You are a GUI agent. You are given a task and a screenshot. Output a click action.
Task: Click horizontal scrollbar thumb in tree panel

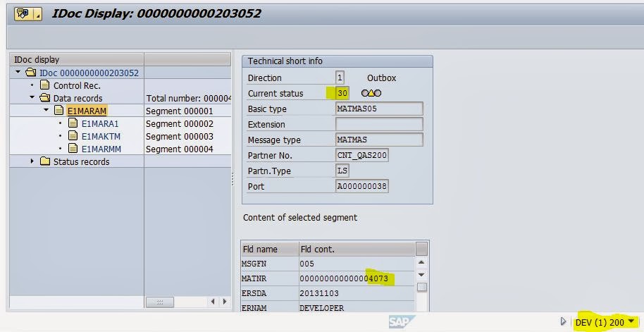click(160, 302)
